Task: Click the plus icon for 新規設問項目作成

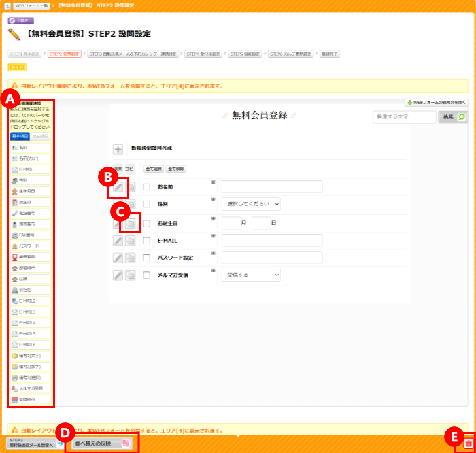Action: click(x=118, y=150)
